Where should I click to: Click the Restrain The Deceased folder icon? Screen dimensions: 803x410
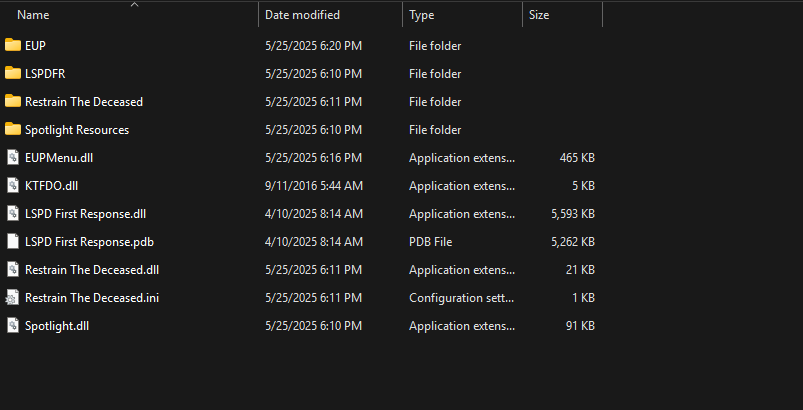point(13,101)
